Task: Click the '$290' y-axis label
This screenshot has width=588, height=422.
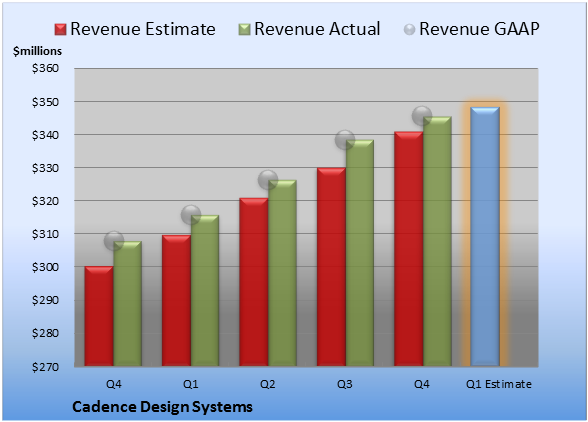Action: coord(45,300)
